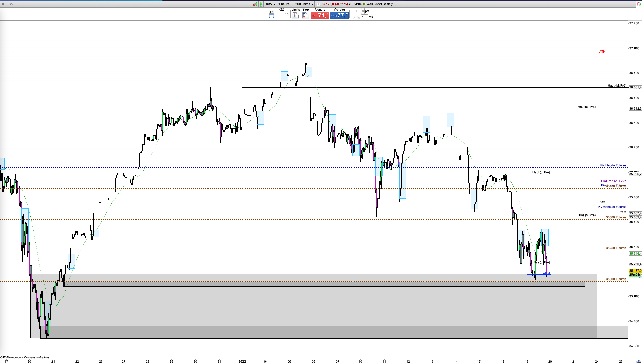Click the Limite order icon
The image size is (642, 364).
pyautogui.click(x=295, y=15)
